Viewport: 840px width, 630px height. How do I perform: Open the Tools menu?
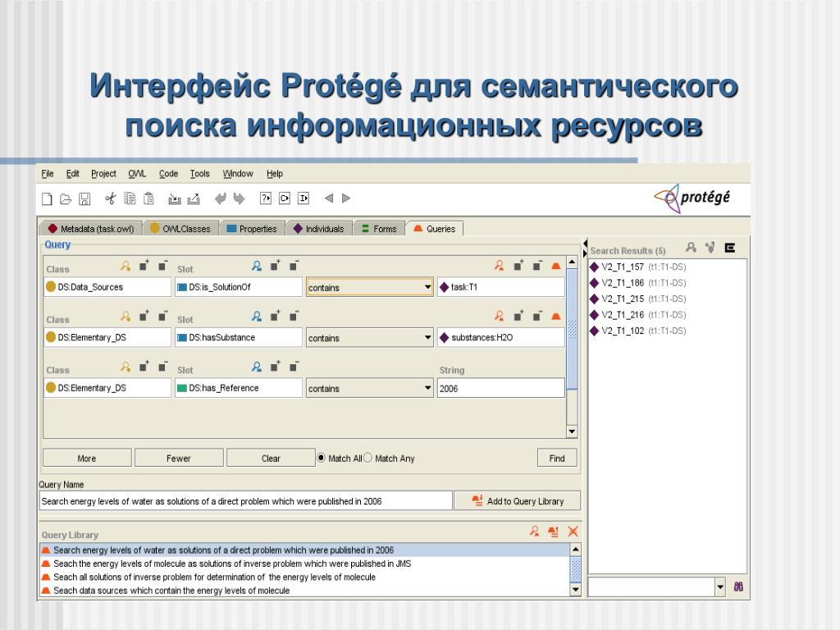(x=200, y=174)
